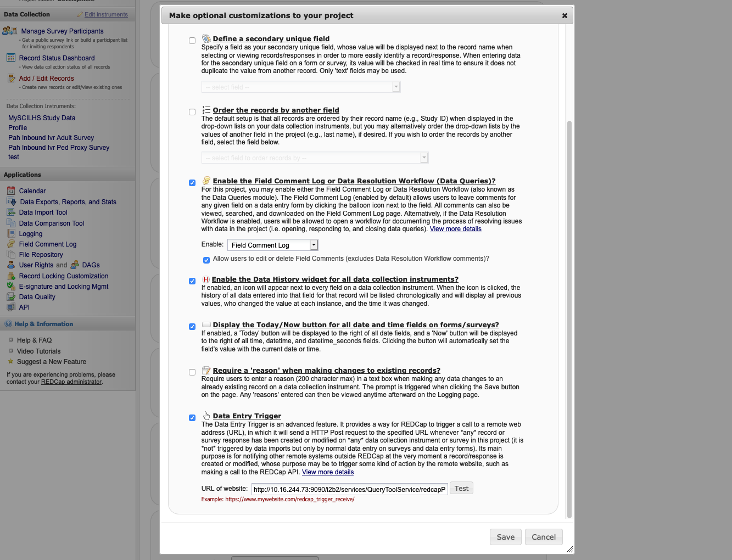Click the Data Quality icon in sidebar
Viewport: 732px width, 560px height.
point(11,297)
